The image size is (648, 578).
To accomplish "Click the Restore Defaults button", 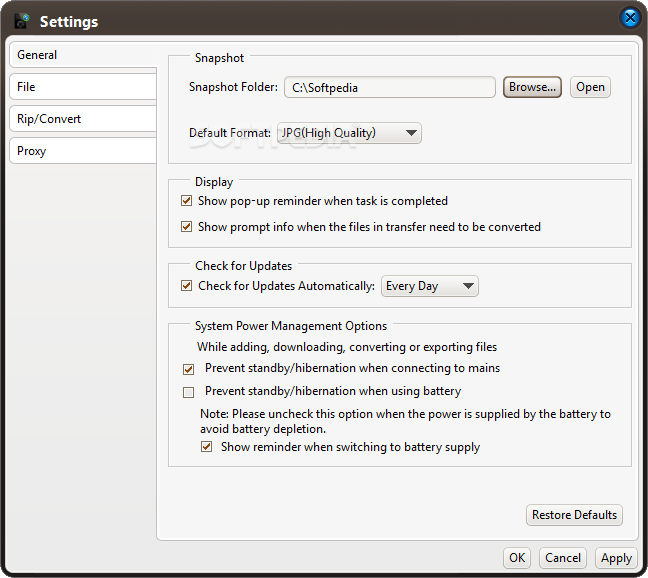I will pos(574,515).
